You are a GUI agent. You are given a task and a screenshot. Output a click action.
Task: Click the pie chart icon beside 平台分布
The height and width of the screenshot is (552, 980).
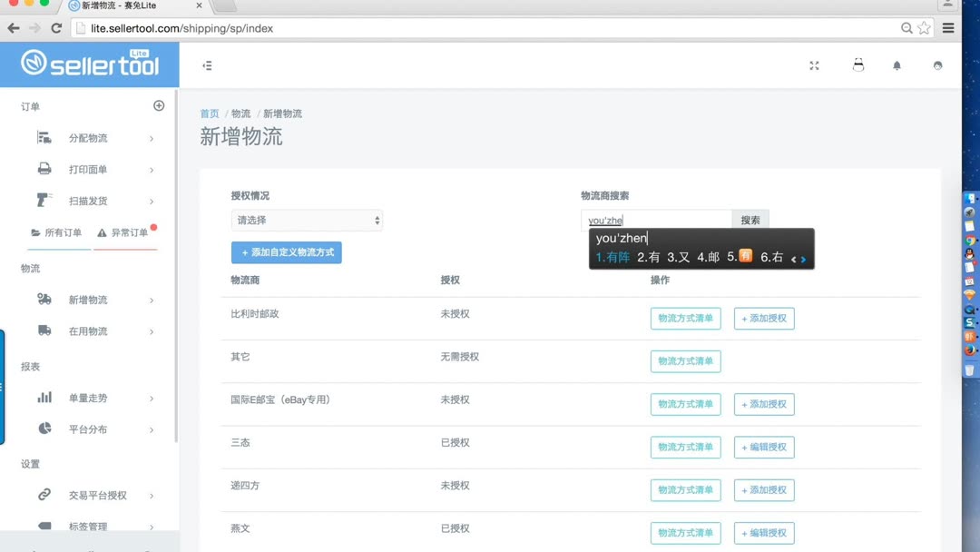44,429
